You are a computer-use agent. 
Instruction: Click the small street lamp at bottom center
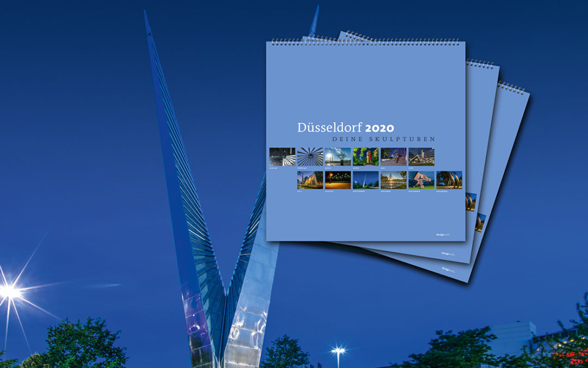coord(338,351)
